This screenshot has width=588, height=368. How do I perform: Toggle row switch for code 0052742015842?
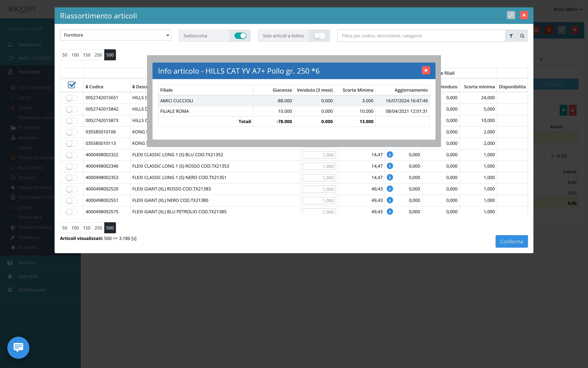tap(72, 109)
